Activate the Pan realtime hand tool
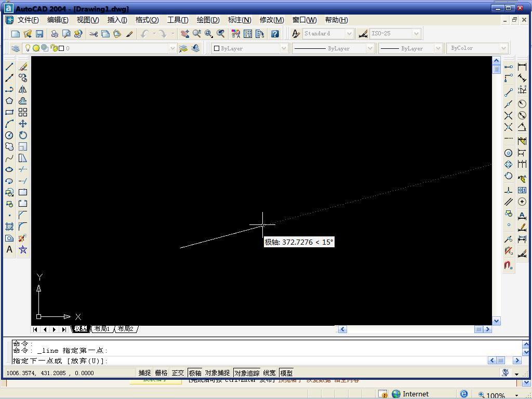Viewport: 532px width, 399px height. (185, 34)
